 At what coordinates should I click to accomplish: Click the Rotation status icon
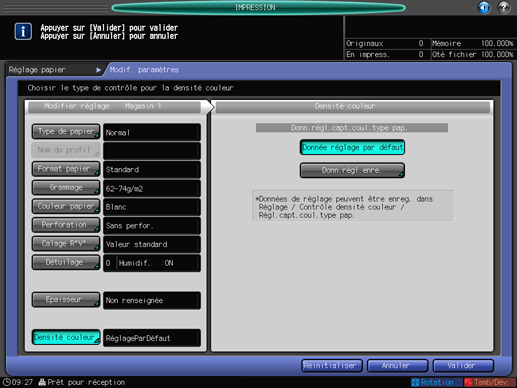pyautogui.click(x=415, y=382)
